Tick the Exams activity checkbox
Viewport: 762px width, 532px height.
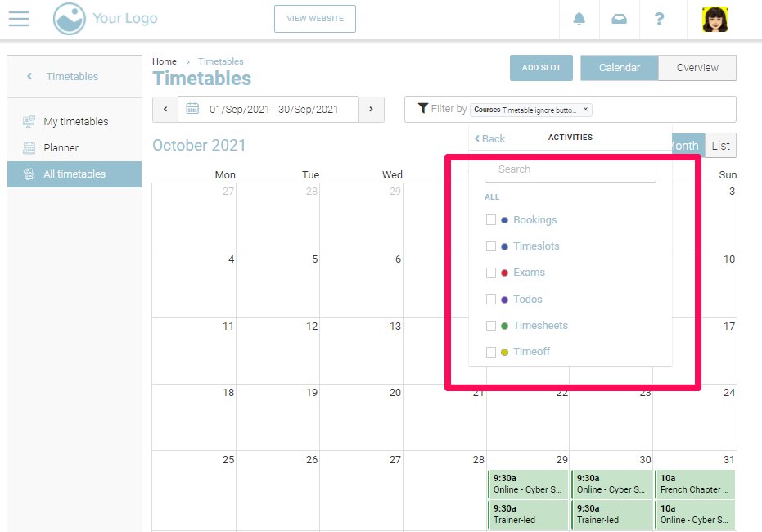pos(491,273)
